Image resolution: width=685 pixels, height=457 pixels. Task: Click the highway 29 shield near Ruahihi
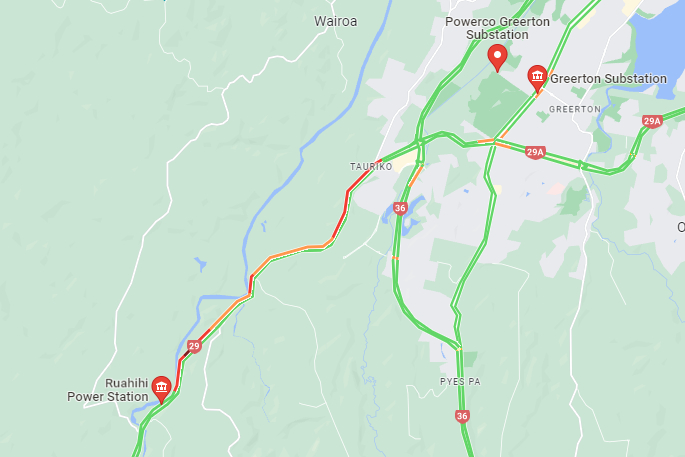click(x=194, y=346)
